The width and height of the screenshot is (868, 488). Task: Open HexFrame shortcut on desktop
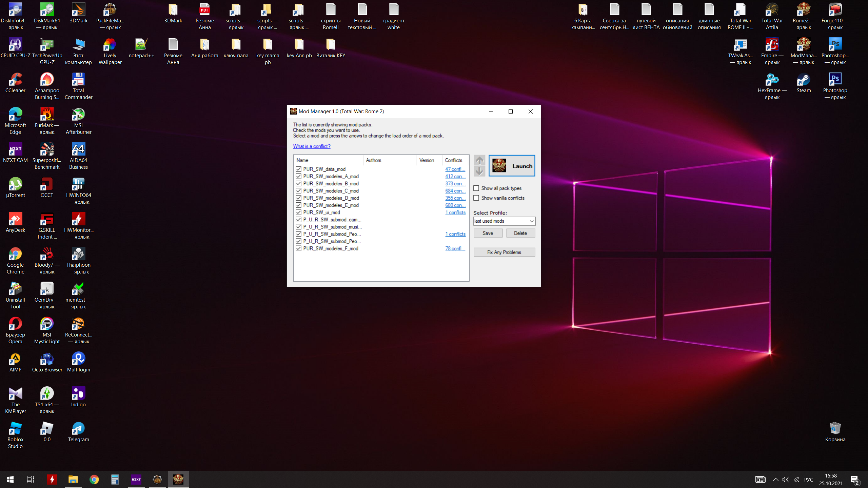(x=772, y=86)
